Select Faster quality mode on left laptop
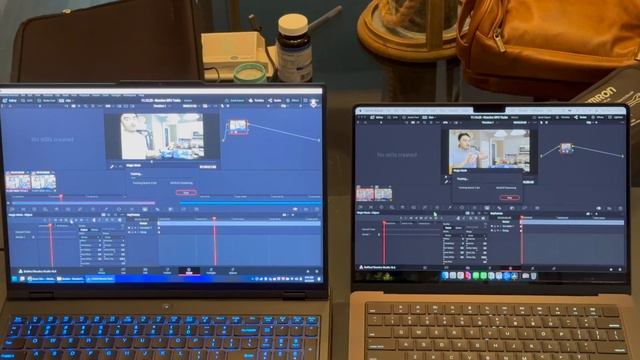This screenshot has width=640, height=360. (x=83, y=230)
